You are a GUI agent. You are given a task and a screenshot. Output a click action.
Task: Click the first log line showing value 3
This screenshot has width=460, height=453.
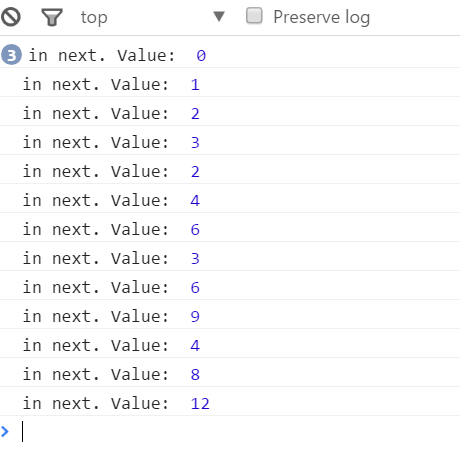230,142
